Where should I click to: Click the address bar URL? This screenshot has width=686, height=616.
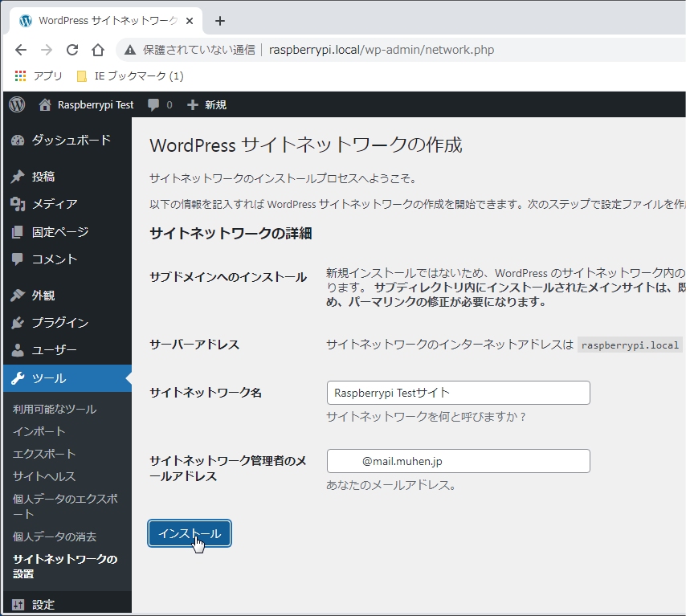point(382,50)
